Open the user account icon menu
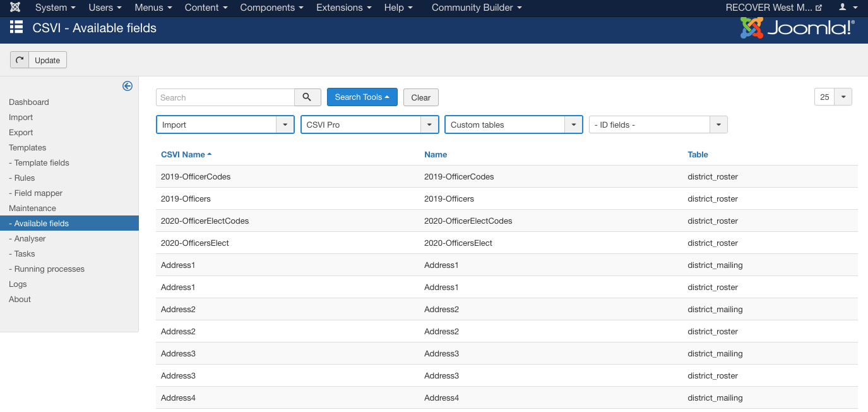Viewport: 868px width, 412px height. pyautogui.click(x=846, y=8)
